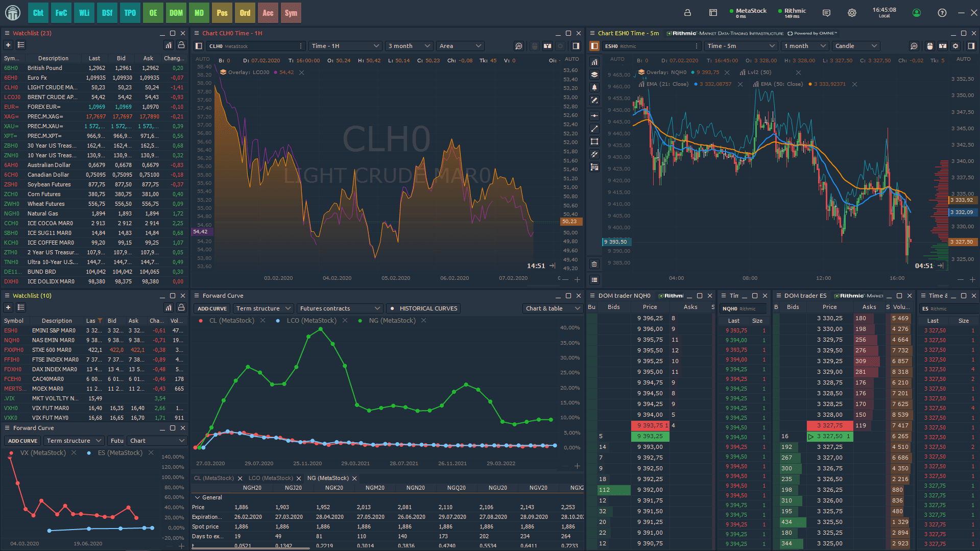Open the Time - 1H interval dropdown
Screen dimensions: 980x551
[345, 45]
